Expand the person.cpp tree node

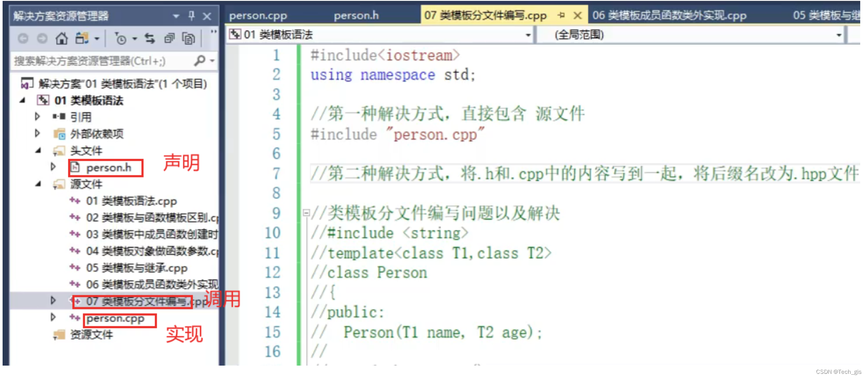pos(53,317)
